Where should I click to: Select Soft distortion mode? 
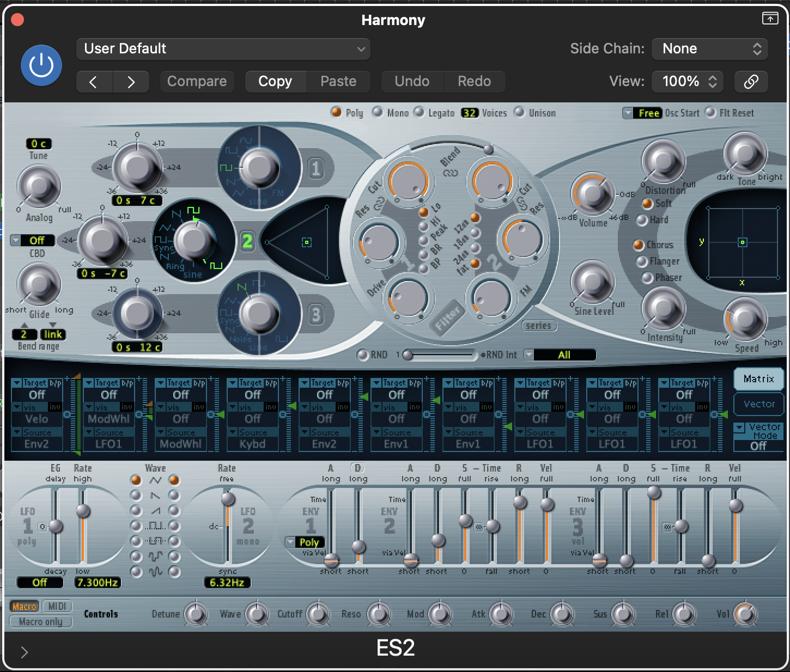click(x=647, y=204)
